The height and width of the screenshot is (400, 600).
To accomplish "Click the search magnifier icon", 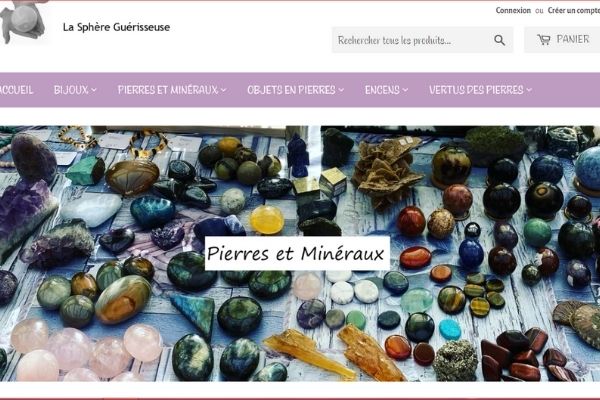I will point(499,40).
